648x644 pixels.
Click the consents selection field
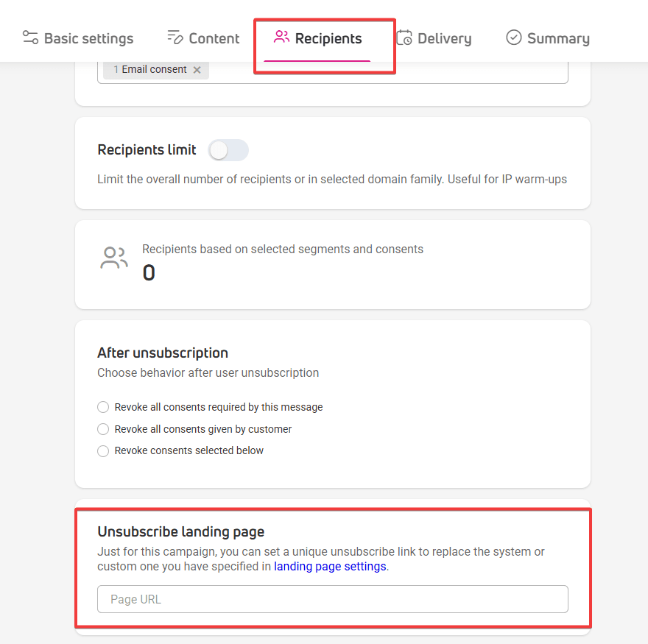[x=333, y=72]
